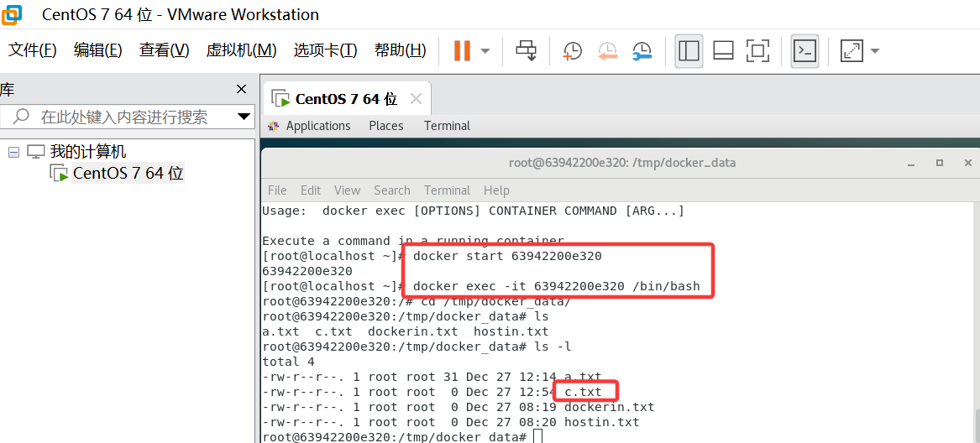This screenshot has width=980, height=443.
Task: Click the 'total 4' output line
Action: [x=288, y=362]
